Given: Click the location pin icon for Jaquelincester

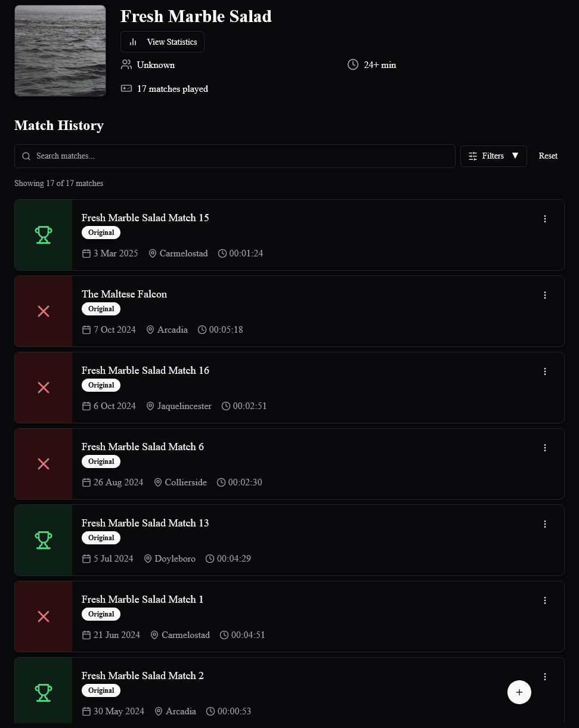Looking at the screenshot, I should pyautogui.click(x=150, y=406).
